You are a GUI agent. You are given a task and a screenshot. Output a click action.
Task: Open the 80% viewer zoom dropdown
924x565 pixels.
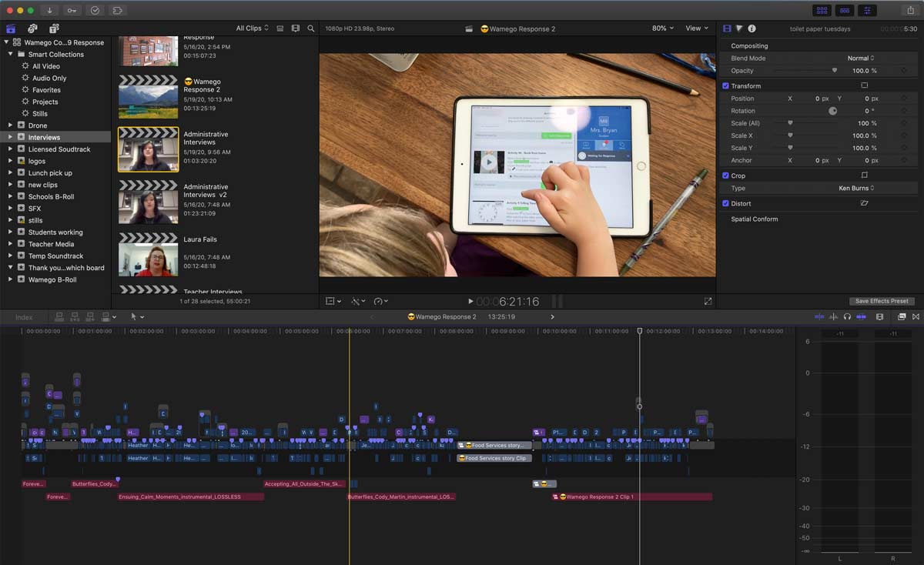click(x=662, y=28)
